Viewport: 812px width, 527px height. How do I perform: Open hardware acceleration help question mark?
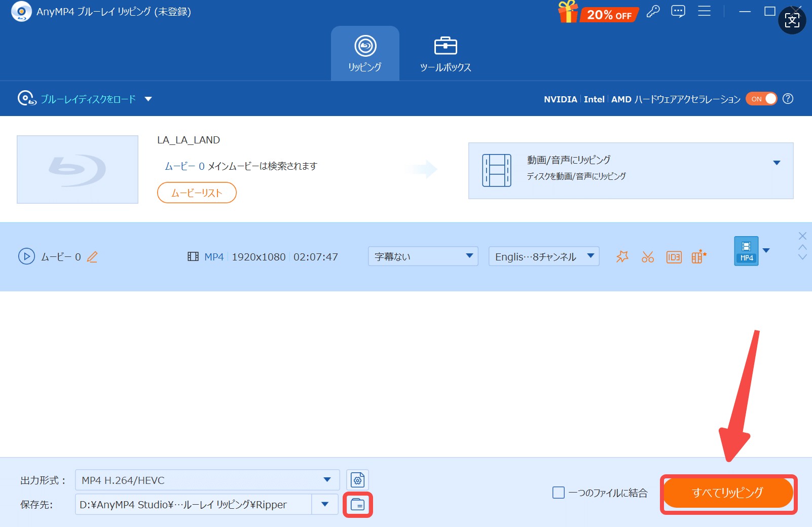(788, 99)
